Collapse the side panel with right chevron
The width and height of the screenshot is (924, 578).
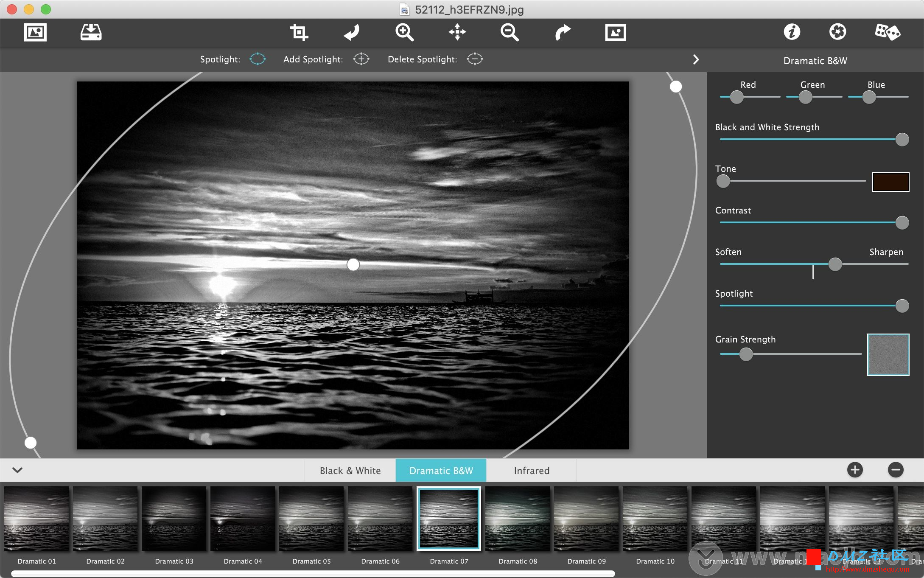696,59
